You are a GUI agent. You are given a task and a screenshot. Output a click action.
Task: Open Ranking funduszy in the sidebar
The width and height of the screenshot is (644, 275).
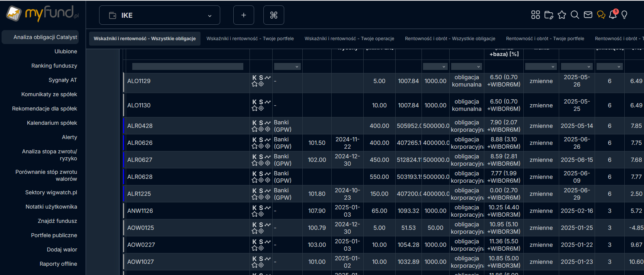click(x=54, y=66)
